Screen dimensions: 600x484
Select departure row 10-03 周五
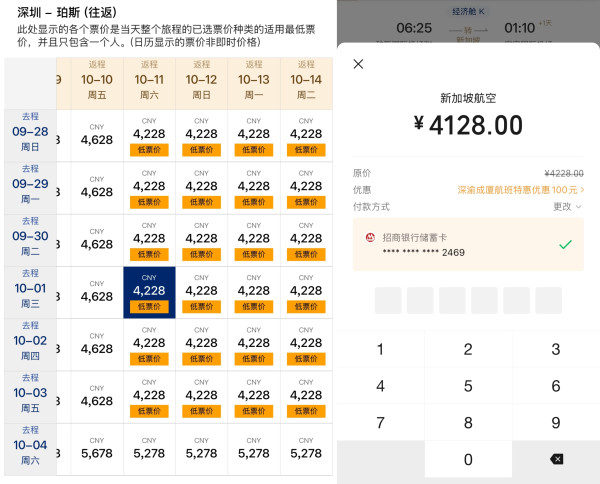(x=30, y=397)
